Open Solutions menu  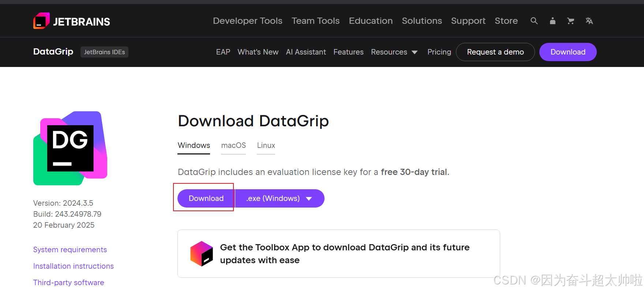(422, 21)
